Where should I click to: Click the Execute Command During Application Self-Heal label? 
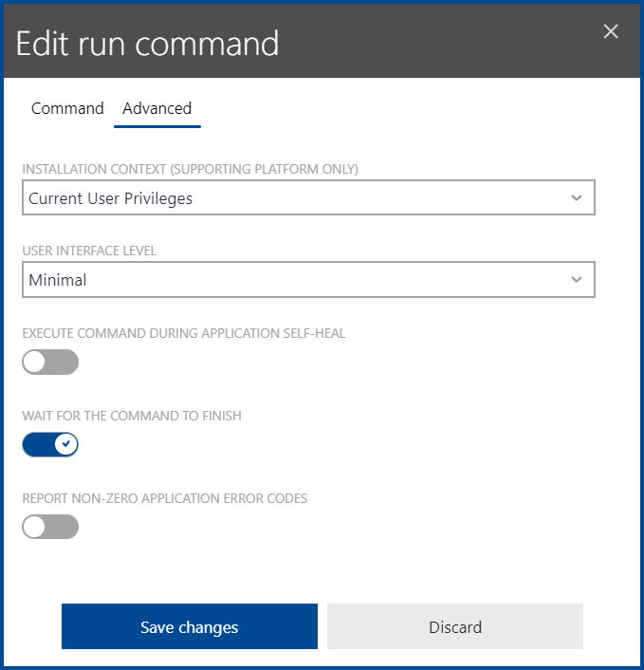184,333
